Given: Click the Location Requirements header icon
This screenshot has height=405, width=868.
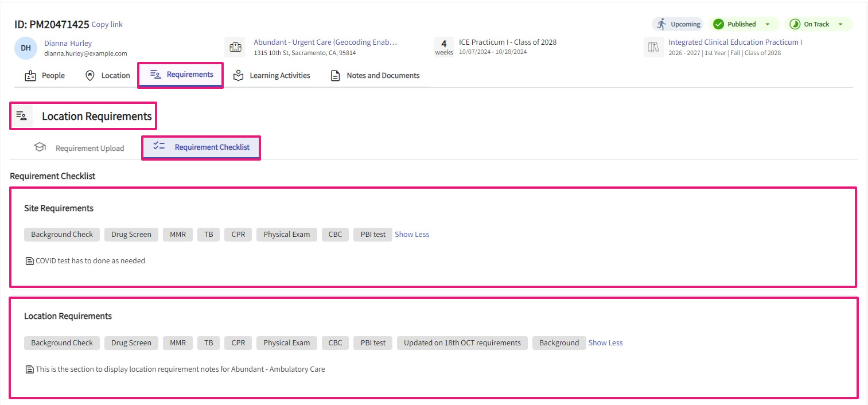Looking at the screenshot, I should tap(22, 116).
